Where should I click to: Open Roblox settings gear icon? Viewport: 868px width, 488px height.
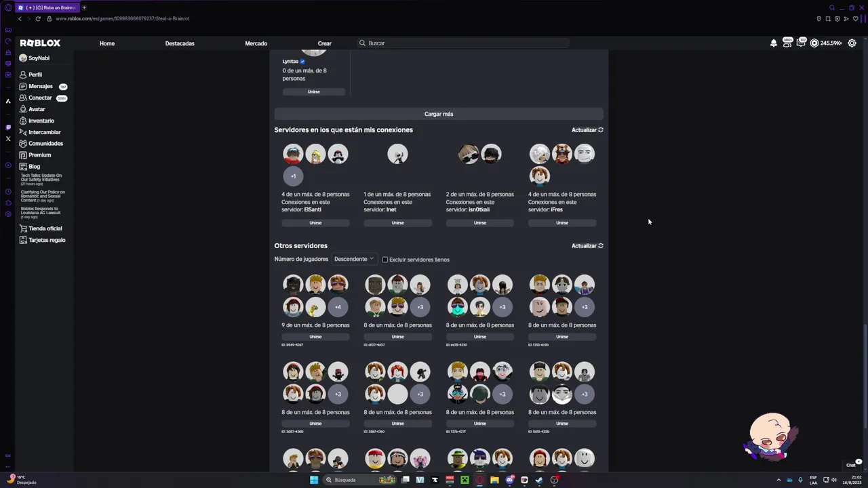852,43
